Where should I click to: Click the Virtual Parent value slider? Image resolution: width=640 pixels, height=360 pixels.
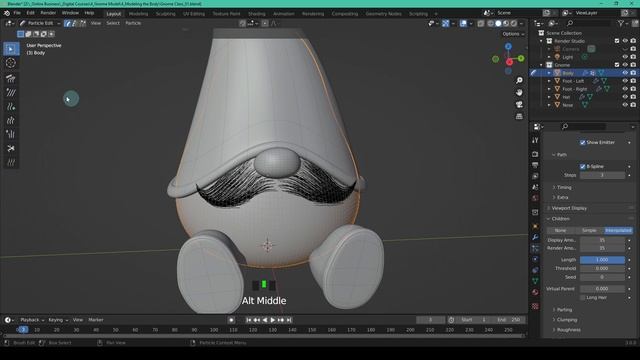point(602,289)
